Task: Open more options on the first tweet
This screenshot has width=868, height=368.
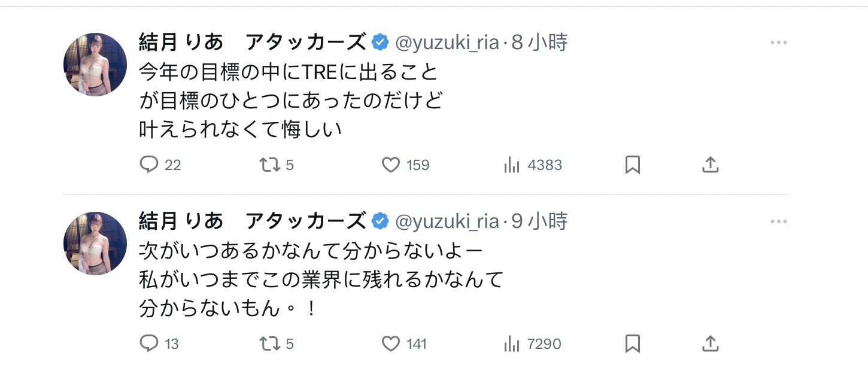Action: pyautogui.click(x=778, y=42)
